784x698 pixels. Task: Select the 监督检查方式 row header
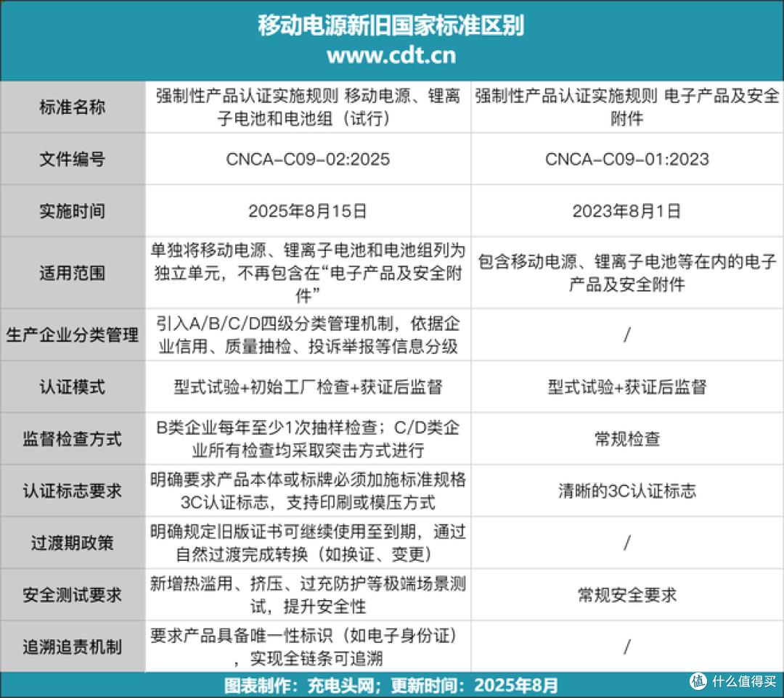click(x=73, y=439)
